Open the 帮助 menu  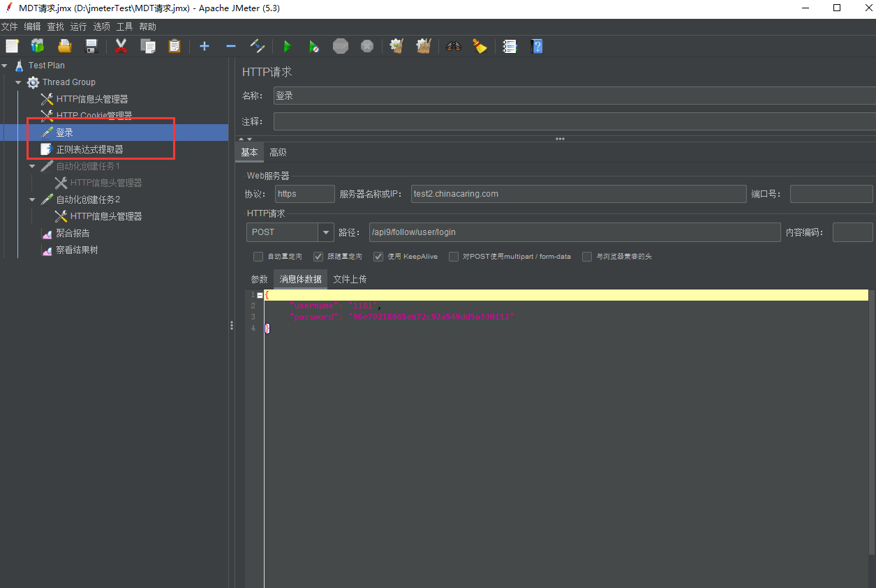coord(147,27)
